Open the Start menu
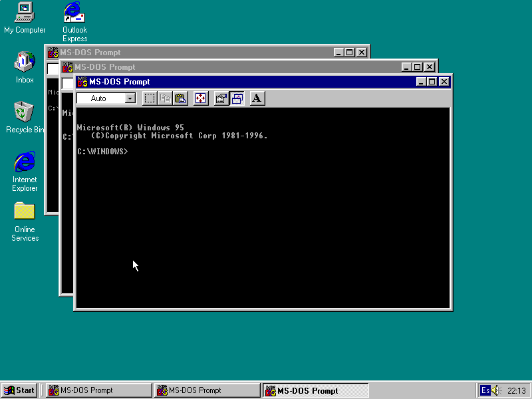This screenshot has width=532, height=399. pos(19,390)
